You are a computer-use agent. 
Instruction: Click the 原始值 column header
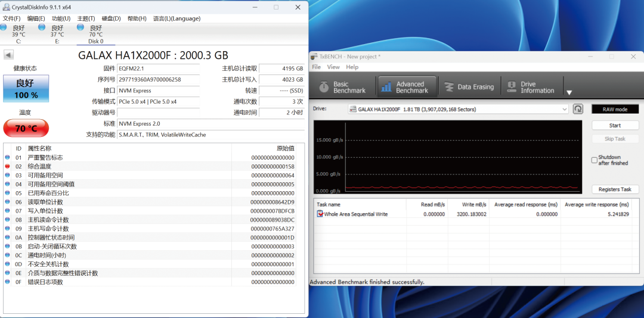click(x=264, y=148)
